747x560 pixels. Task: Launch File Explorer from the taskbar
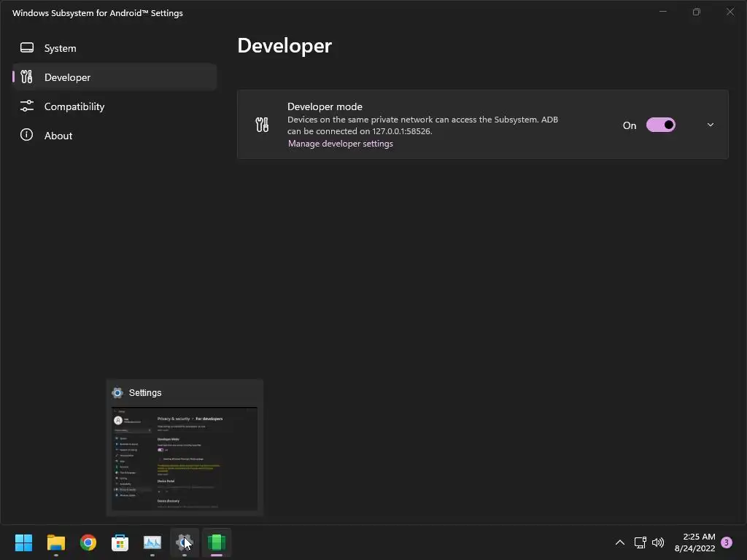55,542
